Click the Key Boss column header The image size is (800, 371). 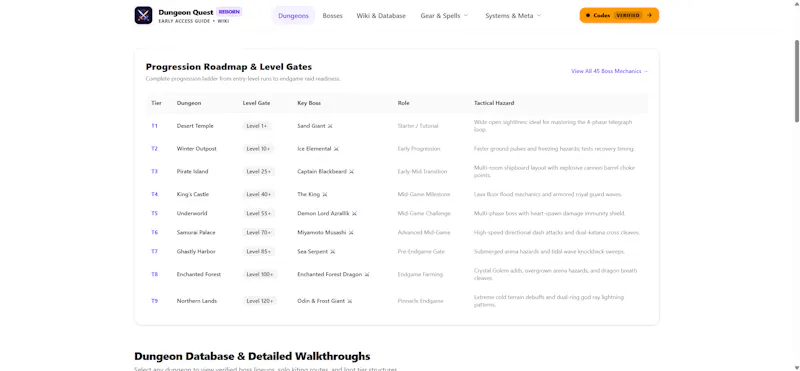[309, 103]
